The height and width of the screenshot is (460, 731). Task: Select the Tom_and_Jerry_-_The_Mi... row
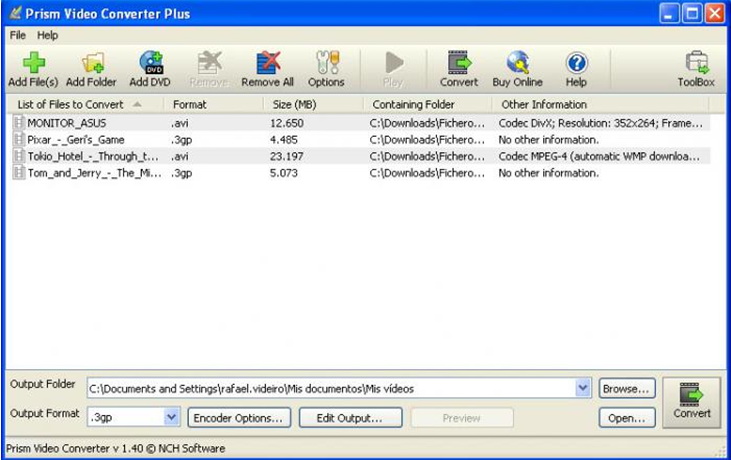tap(359, 173)
